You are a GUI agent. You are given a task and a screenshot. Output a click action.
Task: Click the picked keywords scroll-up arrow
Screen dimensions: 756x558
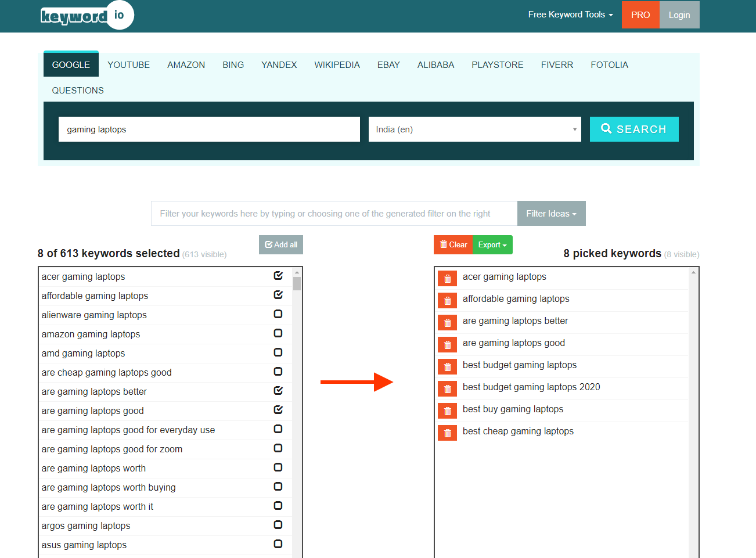[693, 272]
